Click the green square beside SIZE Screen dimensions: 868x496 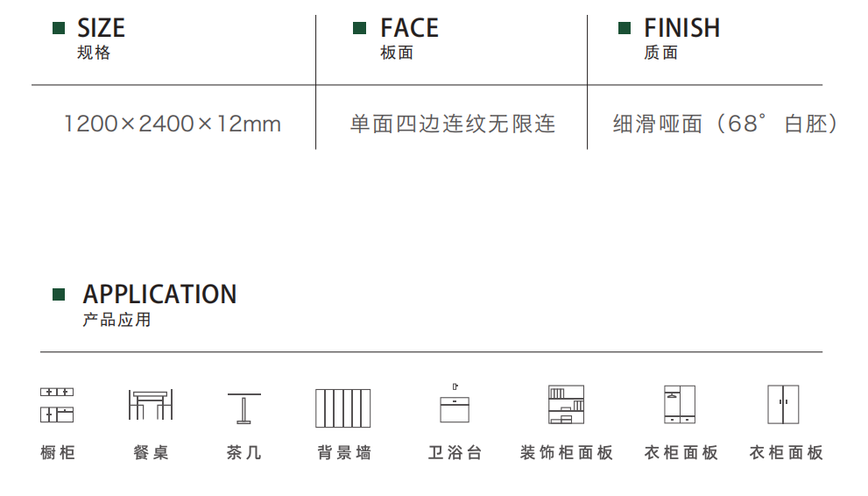[x=59, y=28]
